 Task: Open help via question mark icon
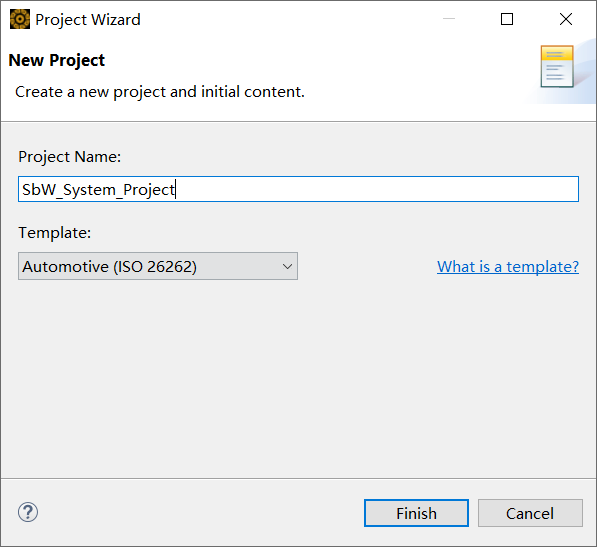[x=28, y=512]
